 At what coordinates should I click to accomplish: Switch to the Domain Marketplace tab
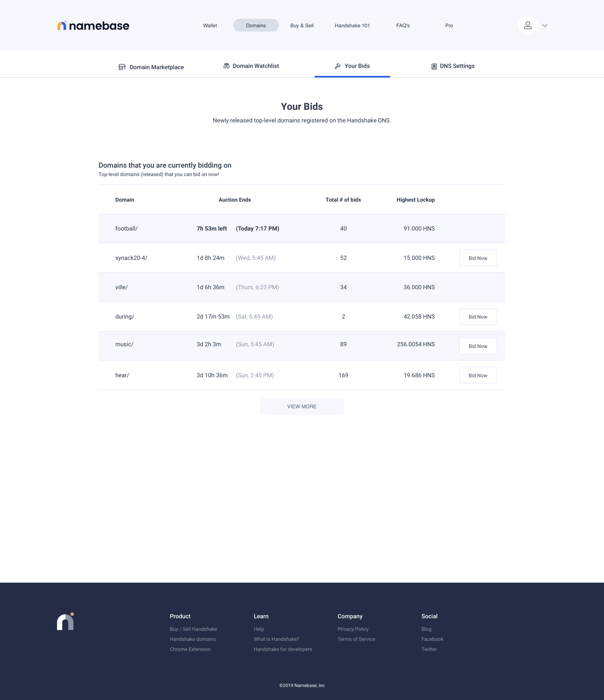tap(151, 67)
